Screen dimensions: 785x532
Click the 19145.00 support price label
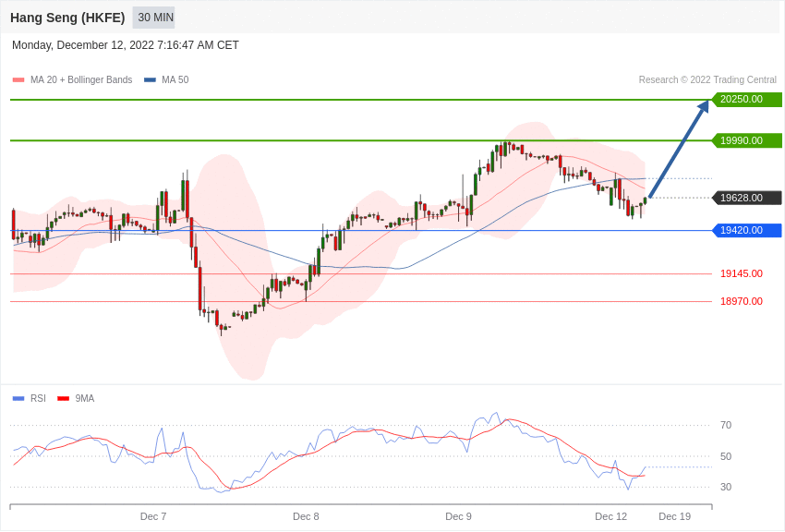point(742,273)
